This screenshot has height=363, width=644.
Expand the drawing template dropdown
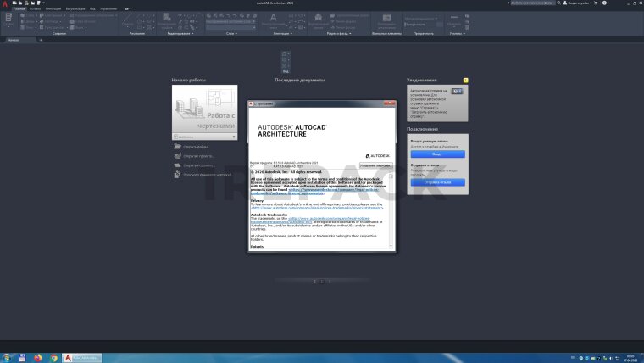point(235,136)
